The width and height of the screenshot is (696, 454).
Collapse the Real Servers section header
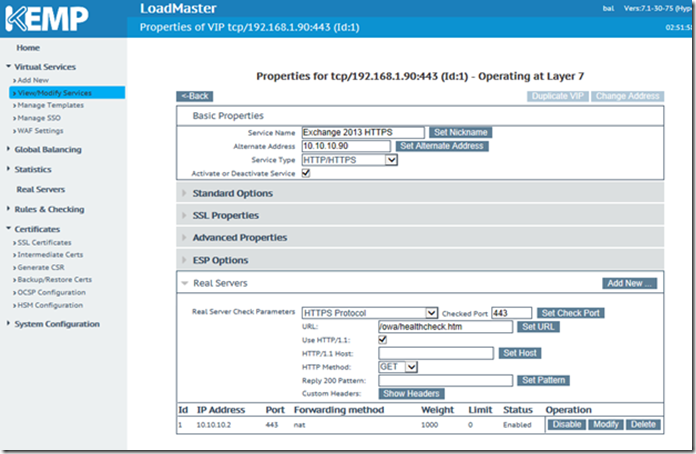click(x=220, y=283)
